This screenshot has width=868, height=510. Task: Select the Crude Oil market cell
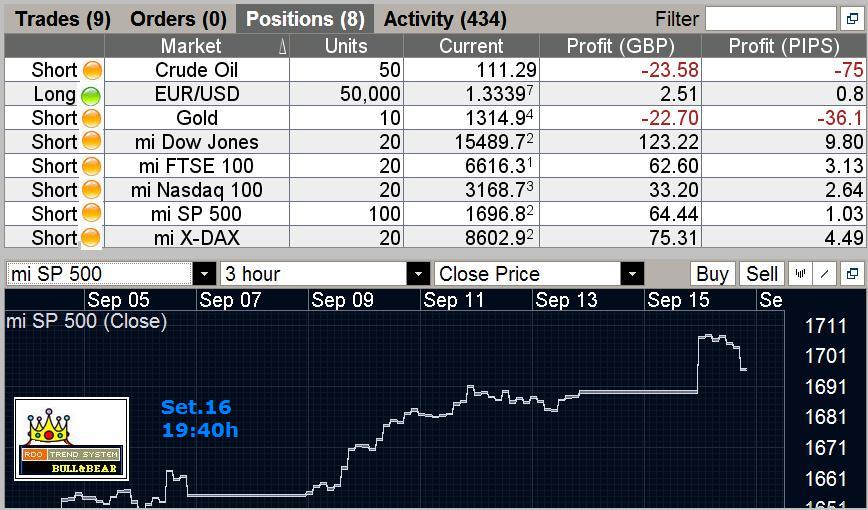click(197, 70)
